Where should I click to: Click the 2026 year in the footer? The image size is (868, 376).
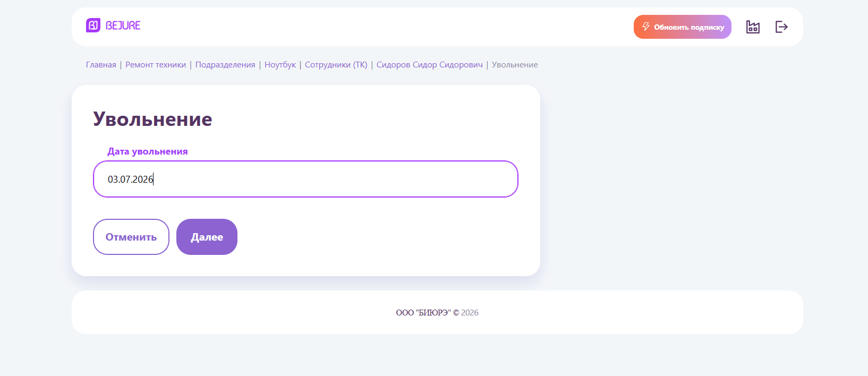[x=470, y=313]
